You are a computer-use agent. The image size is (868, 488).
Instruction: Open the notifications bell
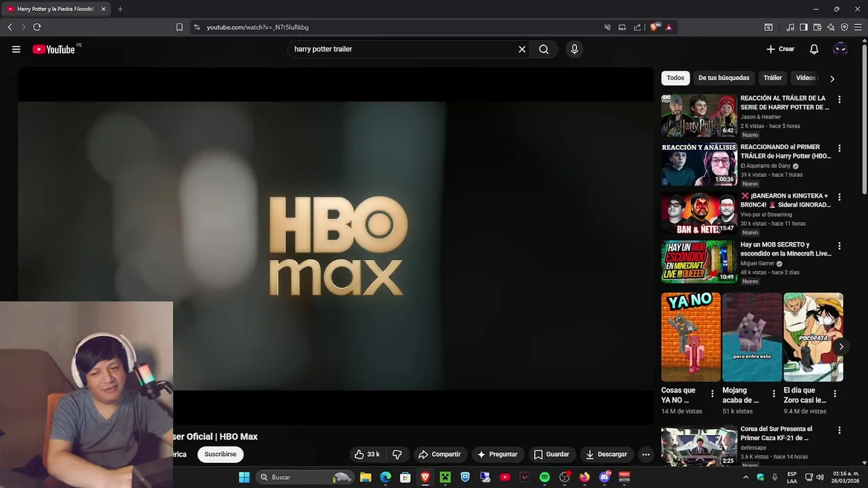coord(814,49)
